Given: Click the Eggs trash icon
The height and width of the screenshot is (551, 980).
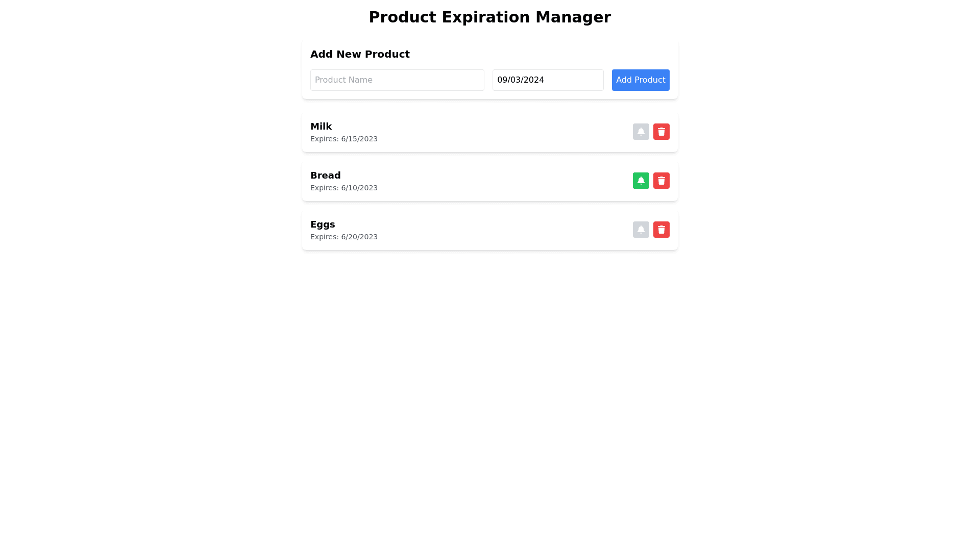Looking at the screenshot, I should (661, 230).
